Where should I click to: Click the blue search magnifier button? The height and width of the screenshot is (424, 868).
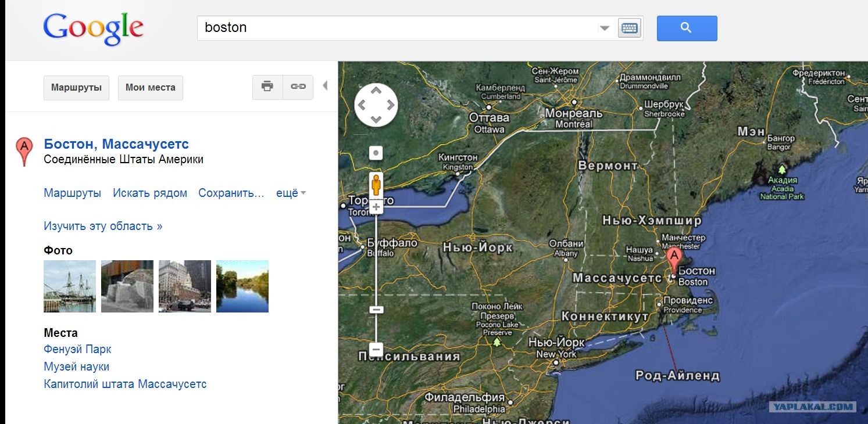point(687,28)
